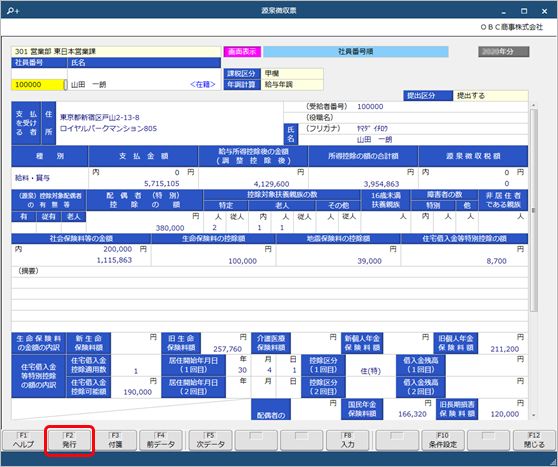Click F2 発行 issue button

point(69,441)
